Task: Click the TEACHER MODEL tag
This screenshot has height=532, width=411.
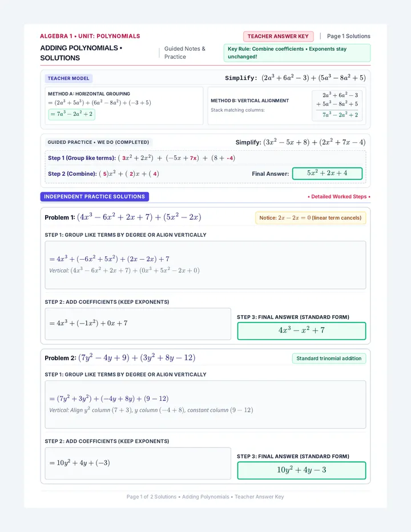Action: pyautogui.click(x=68, y=78)
